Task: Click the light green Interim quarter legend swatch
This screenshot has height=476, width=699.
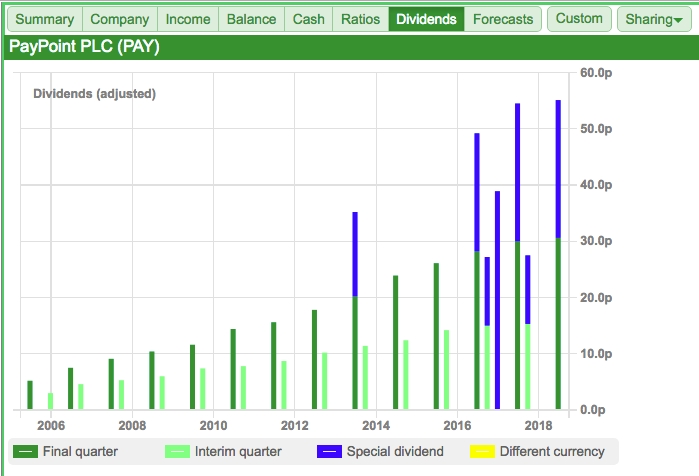Action: tap(177, 451)
